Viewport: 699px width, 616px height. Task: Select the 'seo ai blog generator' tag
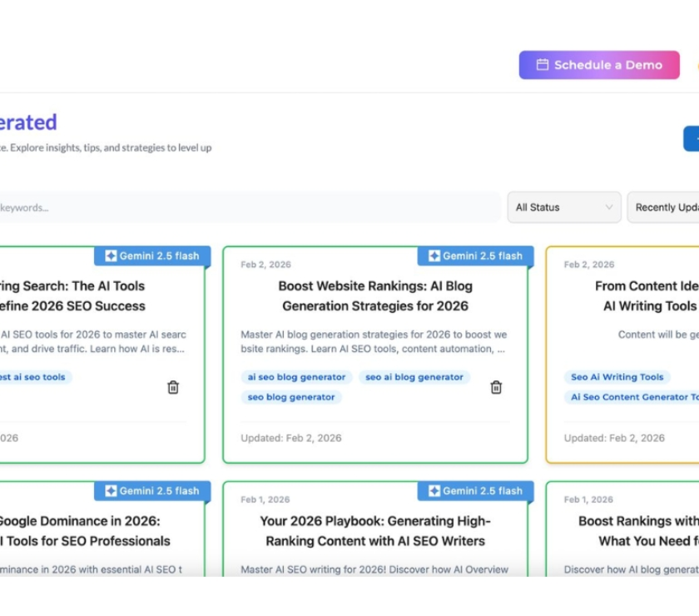(x=414, y=377)
